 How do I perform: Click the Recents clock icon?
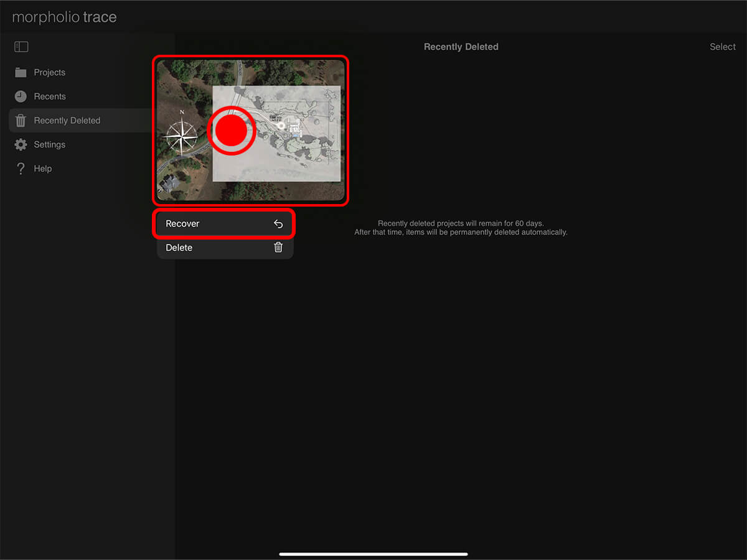click(x=21, y=96)
